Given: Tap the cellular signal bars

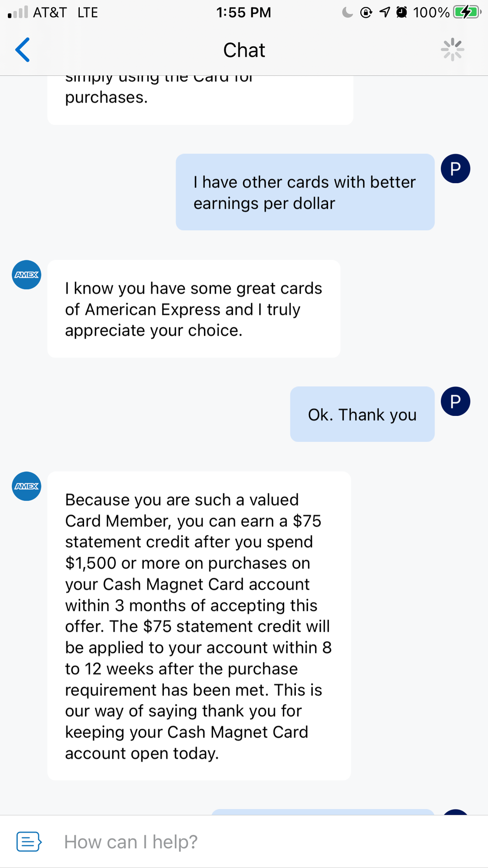Looking at the screenshot, I should 18,12.
